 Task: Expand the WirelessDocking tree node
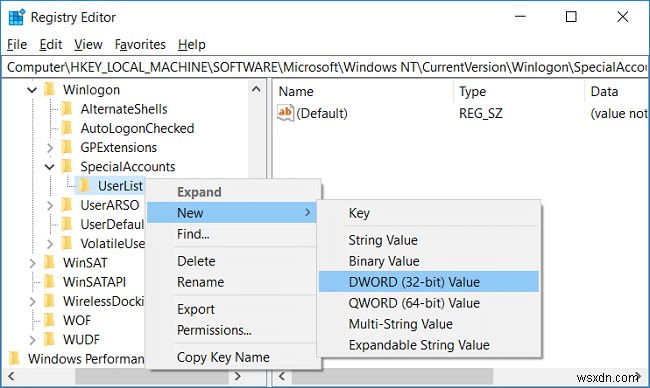32,301
